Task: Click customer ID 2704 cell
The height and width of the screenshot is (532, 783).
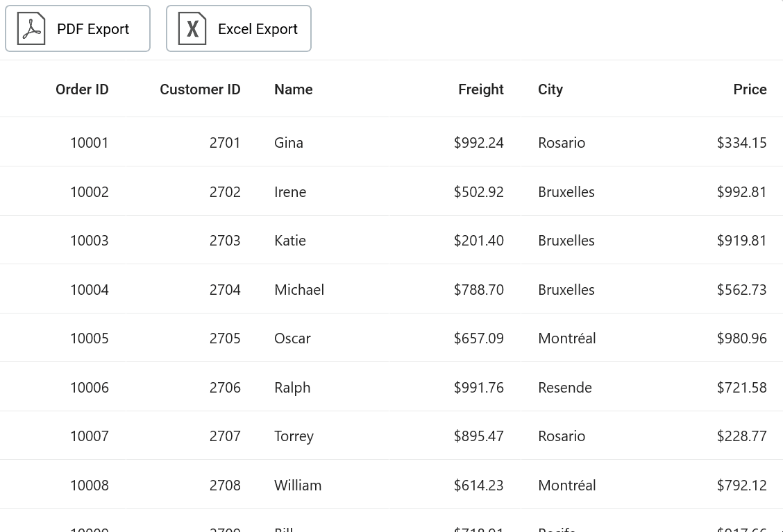Action: [x=225, y=290]
